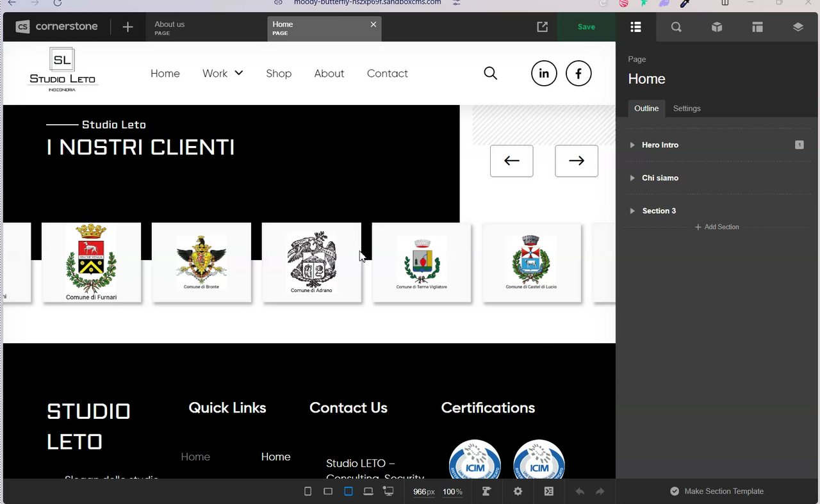Open the Elements cube icon
Viewport: 820px width, 504px height.
click(717, 27)
